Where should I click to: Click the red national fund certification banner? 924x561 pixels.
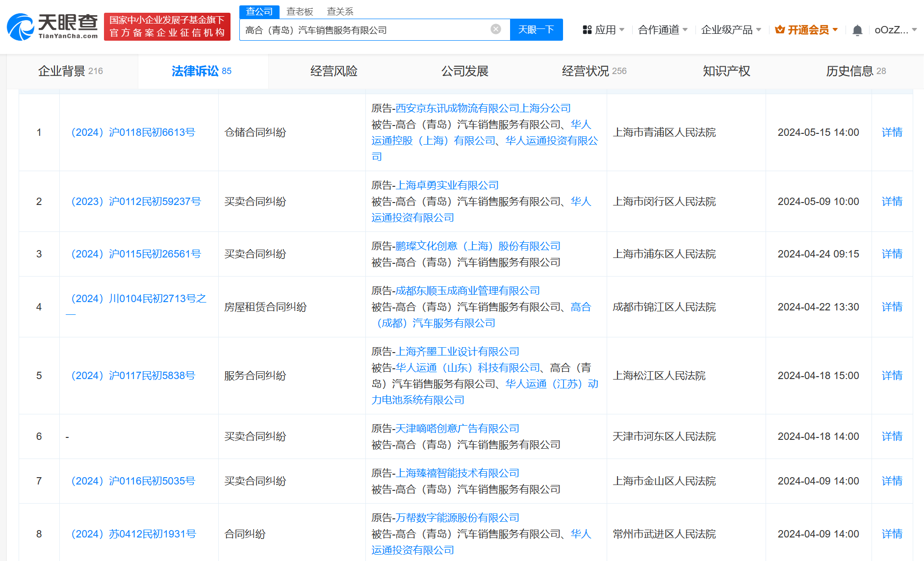(167, 26)
